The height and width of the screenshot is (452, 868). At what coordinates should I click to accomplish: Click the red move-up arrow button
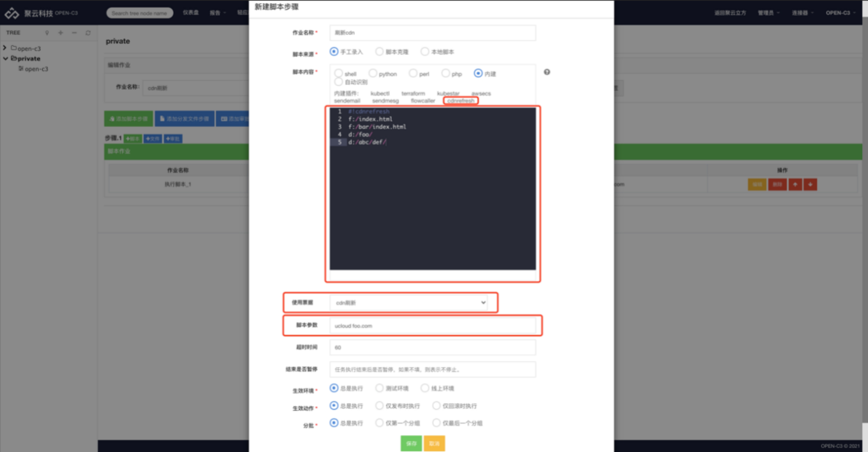795,184
